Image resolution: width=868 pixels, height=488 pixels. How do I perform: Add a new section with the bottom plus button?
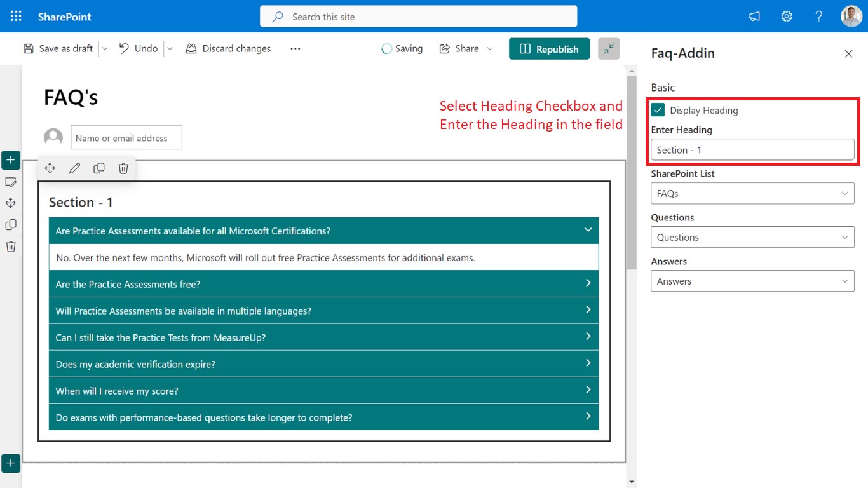[11, 463]
